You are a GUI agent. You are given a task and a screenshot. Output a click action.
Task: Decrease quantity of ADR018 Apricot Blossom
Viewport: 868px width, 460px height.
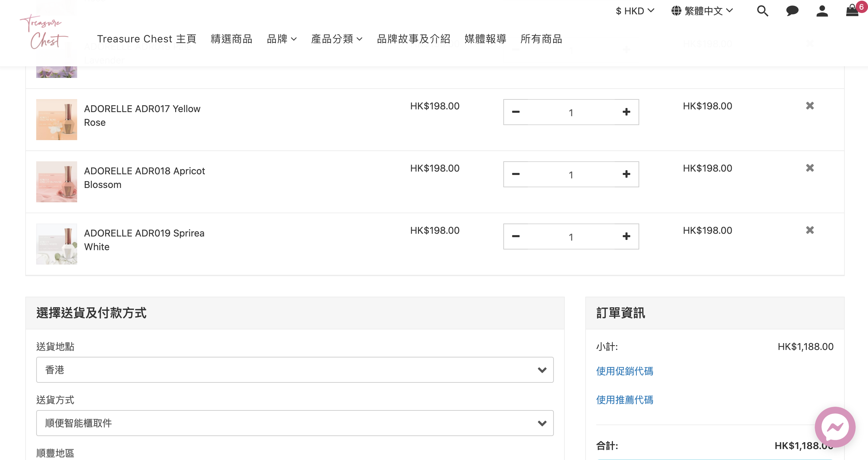(x=516, y=174)
